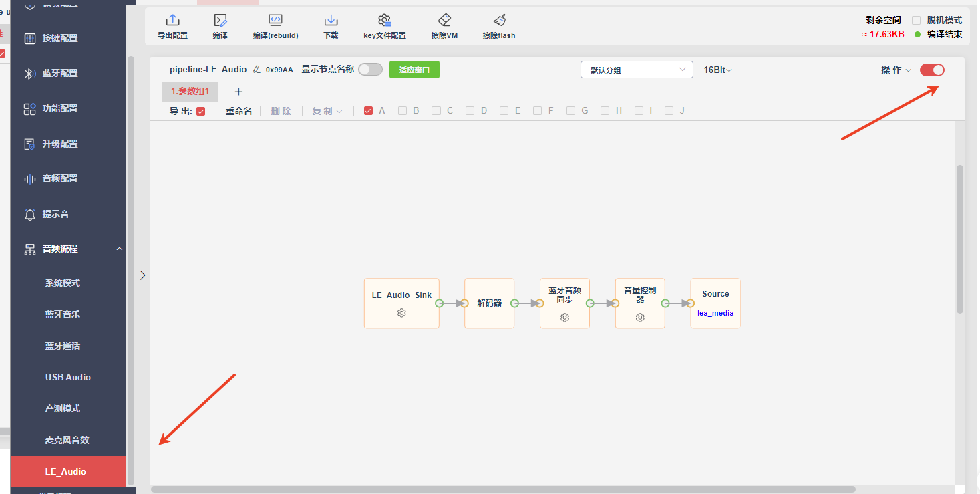Click the 编译(rebuild) toolbar icon
980x494 pixels.
point(275,20)
